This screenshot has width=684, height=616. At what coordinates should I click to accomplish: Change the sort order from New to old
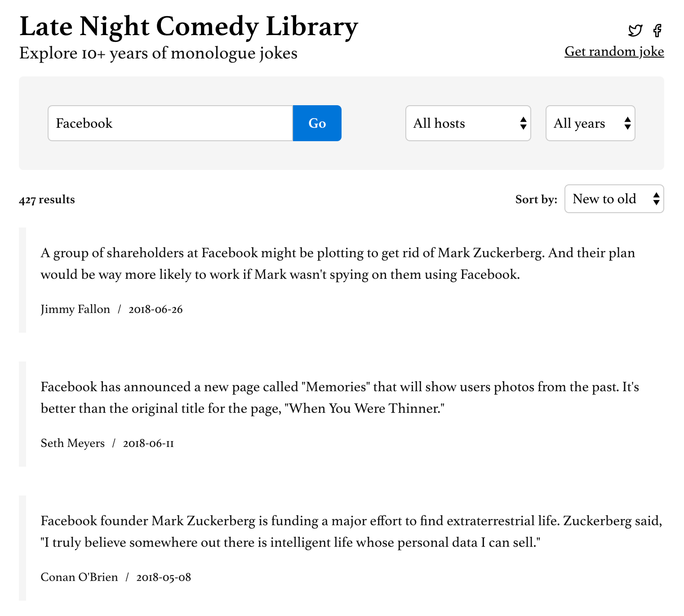tap(614, 199)
